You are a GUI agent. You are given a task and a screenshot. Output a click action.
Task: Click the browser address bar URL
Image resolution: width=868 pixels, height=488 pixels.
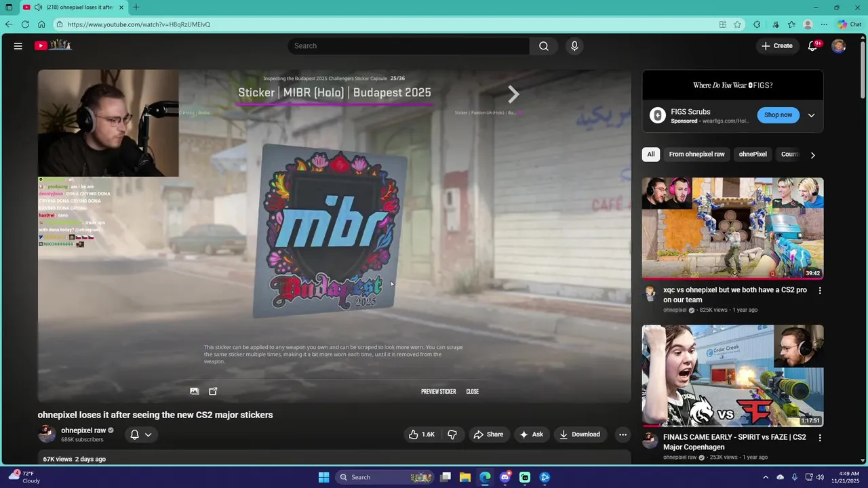[x=139, y=24]
